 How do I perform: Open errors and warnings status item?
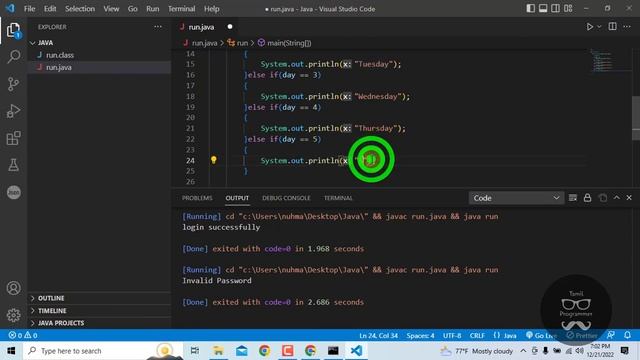[x=23, y=335]
